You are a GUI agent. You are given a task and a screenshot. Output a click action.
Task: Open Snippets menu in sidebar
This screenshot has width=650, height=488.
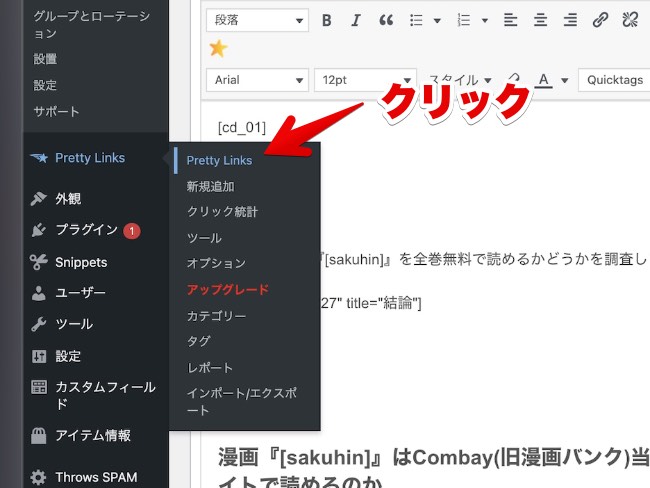[81, 262]
